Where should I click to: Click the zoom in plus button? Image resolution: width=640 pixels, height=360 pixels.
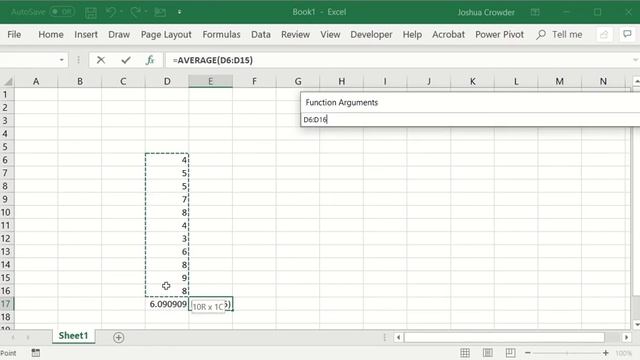pyautogui.click(x=606, y=353)
